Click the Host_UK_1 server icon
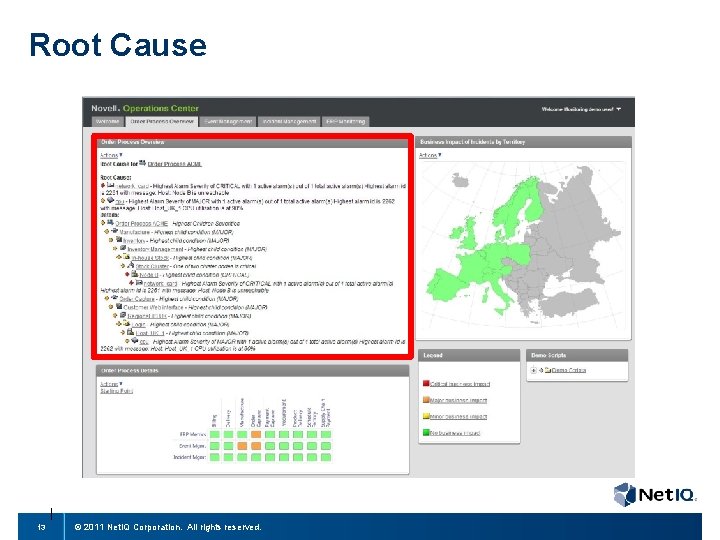720x540 pixels. [x=131, y=332]
